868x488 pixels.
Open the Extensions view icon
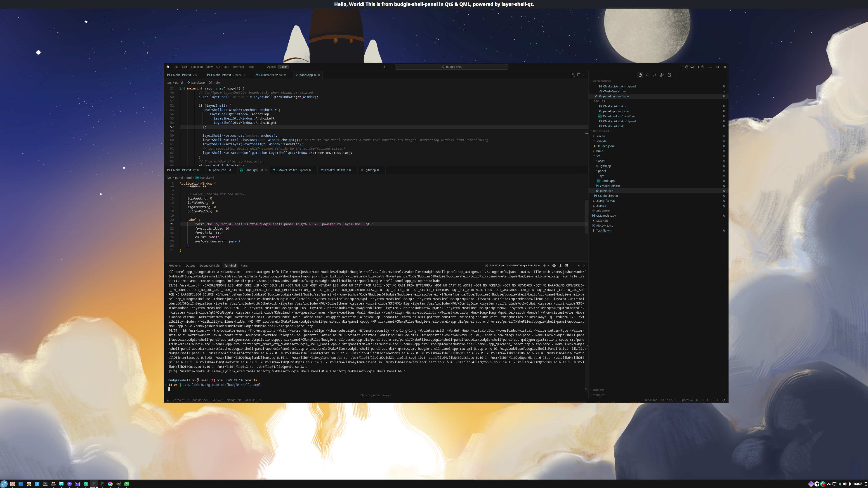point(669,75)
